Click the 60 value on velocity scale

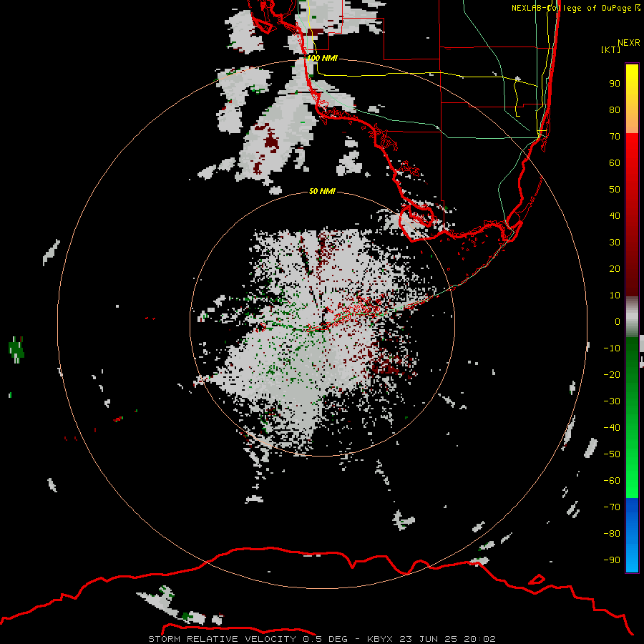(615, 162)
